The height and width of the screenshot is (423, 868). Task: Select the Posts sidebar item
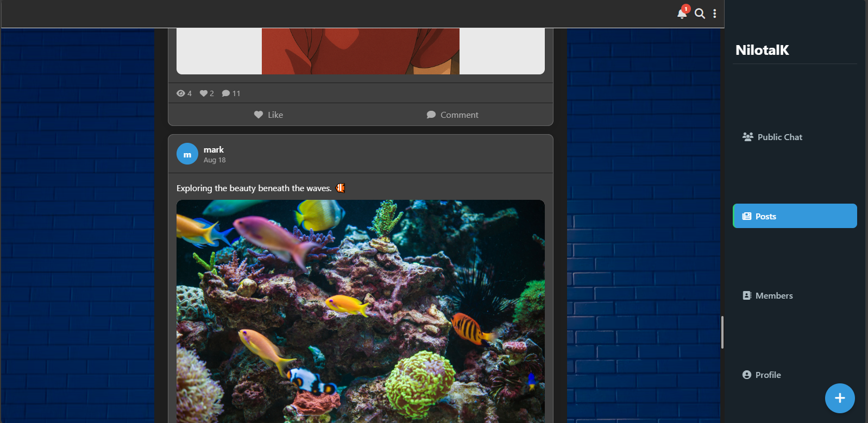coord(795,216)
